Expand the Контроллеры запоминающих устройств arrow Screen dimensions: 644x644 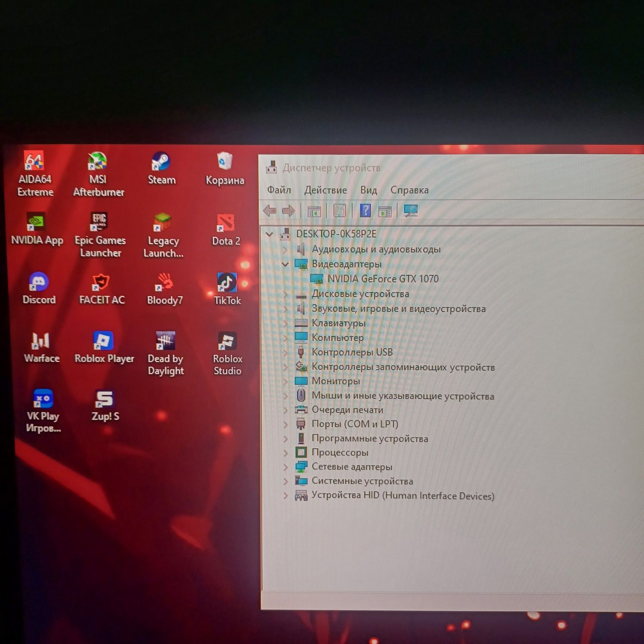pyautogui.click(x=285, y=367)
